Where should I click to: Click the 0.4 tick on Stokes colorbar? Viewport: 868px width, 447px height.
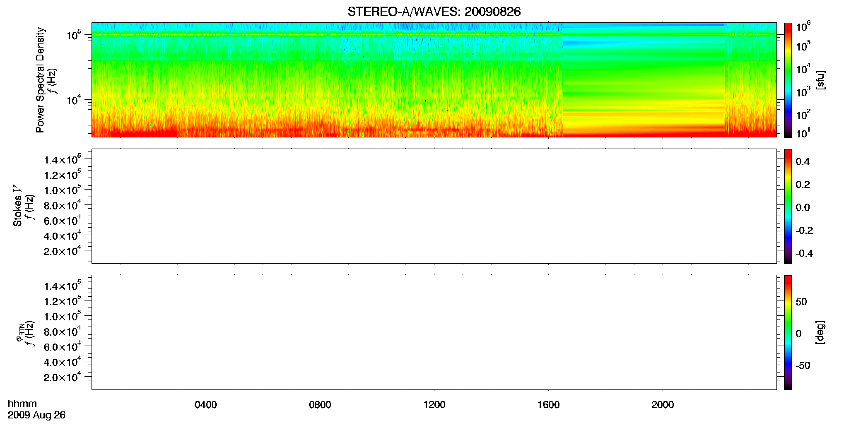803,162
